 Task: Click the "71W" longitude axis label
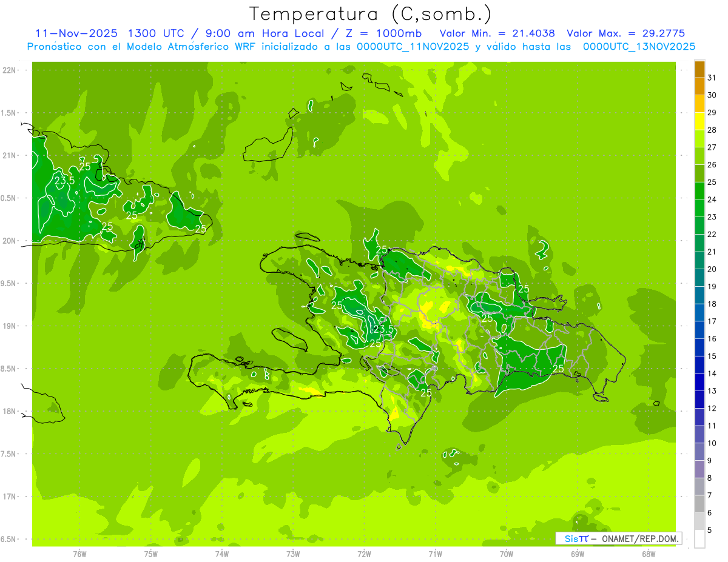[435, 554]
